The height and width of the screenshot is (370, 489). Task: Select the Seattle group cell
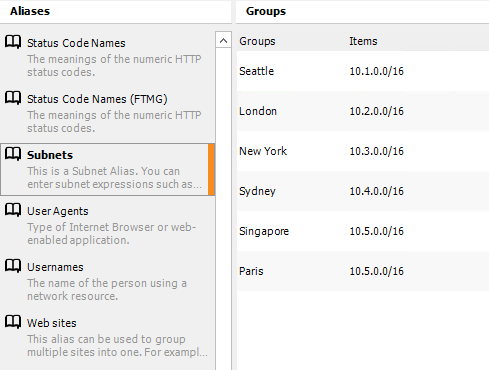tap(257, 71)
